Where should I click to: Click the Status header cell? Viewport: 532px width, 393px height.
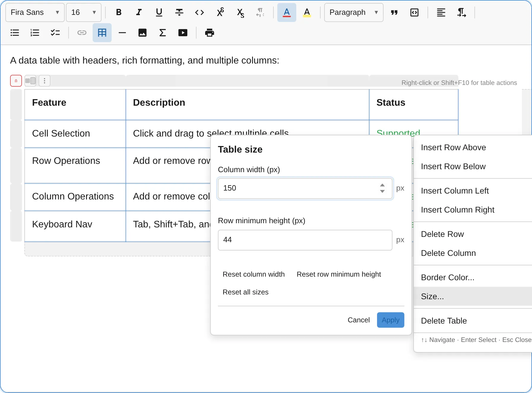[x=414, y=105]
